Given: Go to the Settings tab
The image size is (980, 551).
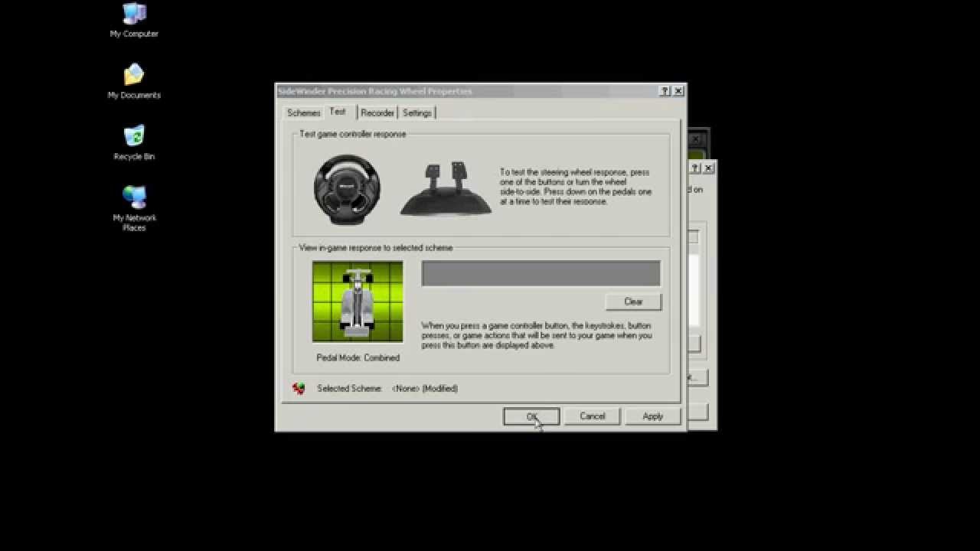Looking at the screenshot, I should click(417, 112).
